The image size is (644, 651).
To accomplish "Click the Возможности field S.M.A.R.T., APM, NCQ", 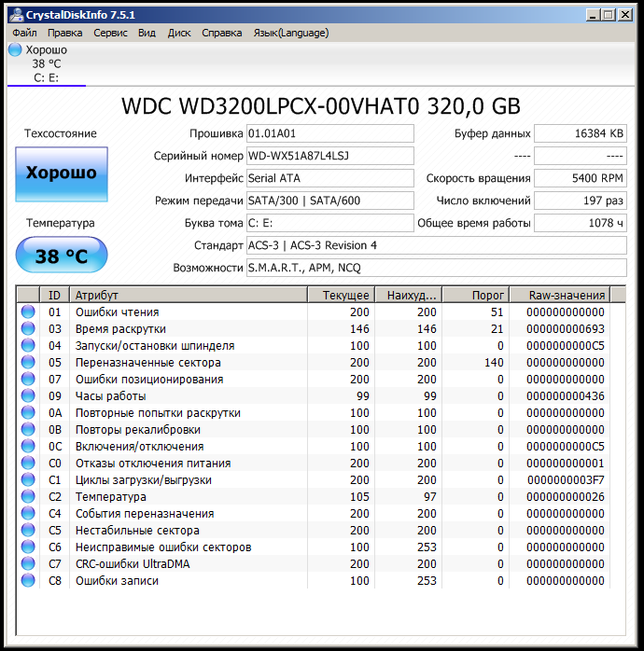I will (437, 268).
